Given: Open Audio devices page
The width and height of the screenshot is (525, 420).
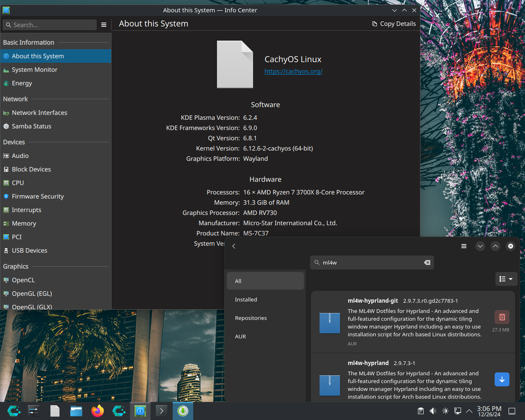Looking at the screenshot, I should (56, 156).
